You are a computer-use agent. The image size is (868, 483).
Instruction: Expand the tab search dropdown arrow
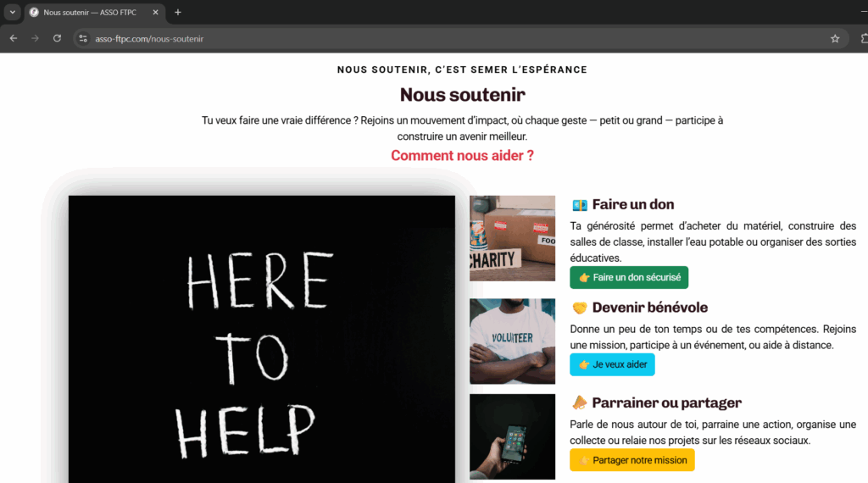[12, 12]
